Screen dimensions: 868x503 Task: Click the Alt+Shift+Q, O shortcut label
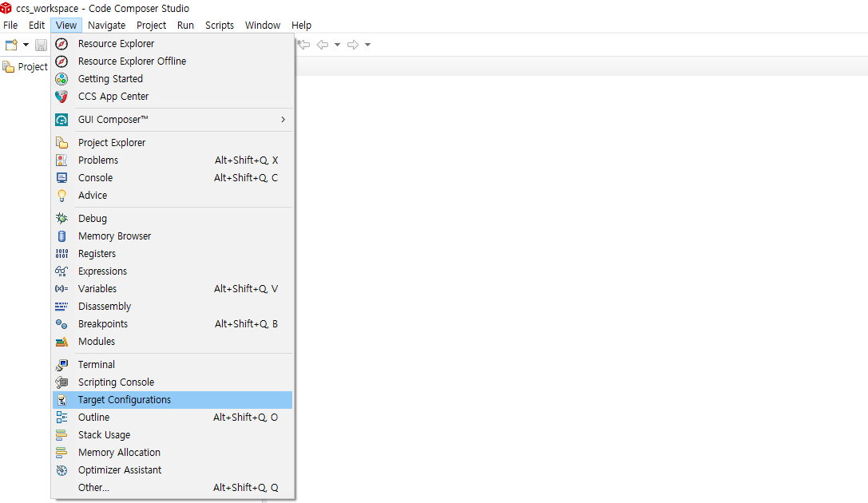tap(246, 418)
